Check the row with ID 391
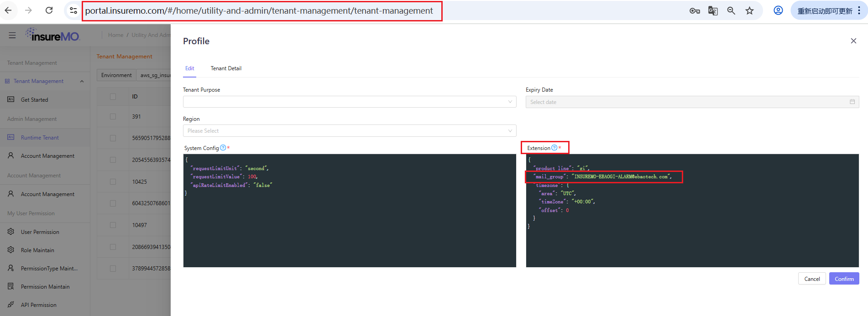The image size is (868, 316). point(113,117)
